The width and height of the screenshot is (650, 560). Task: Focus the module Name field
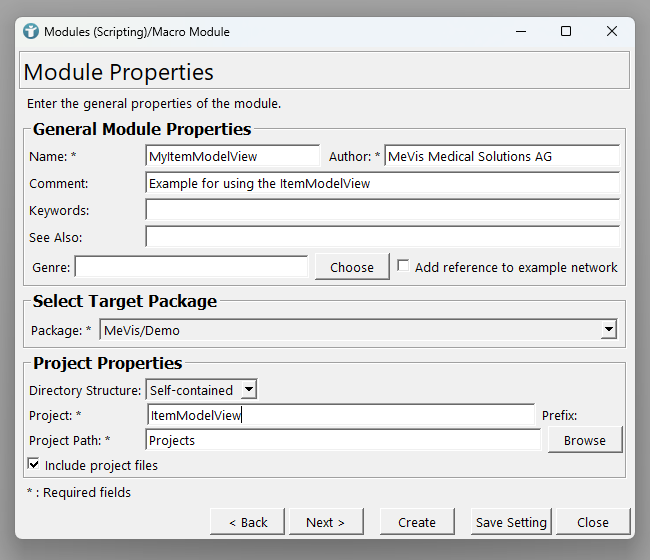[232, 156]
